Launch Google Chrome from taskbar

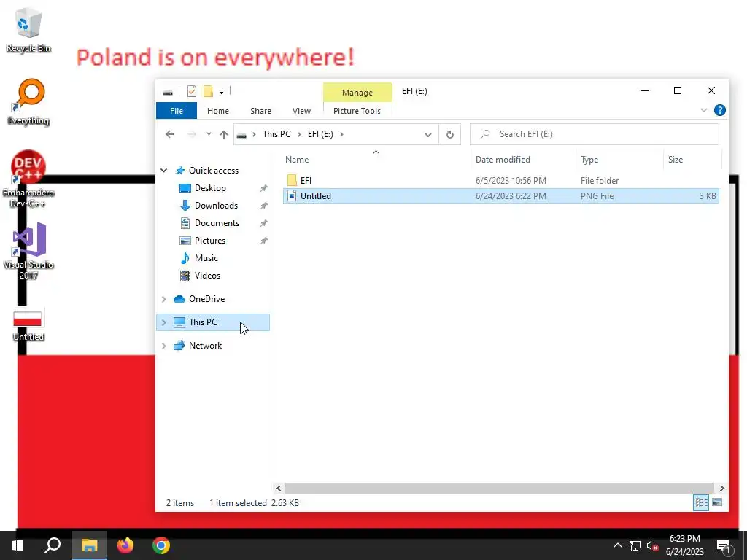coord(161,545)
